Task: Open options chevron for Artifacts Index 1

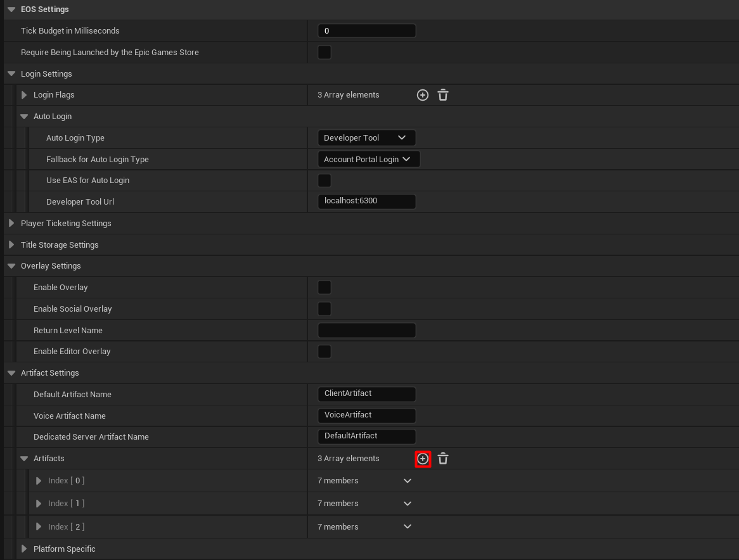Action: pos(408,504)
